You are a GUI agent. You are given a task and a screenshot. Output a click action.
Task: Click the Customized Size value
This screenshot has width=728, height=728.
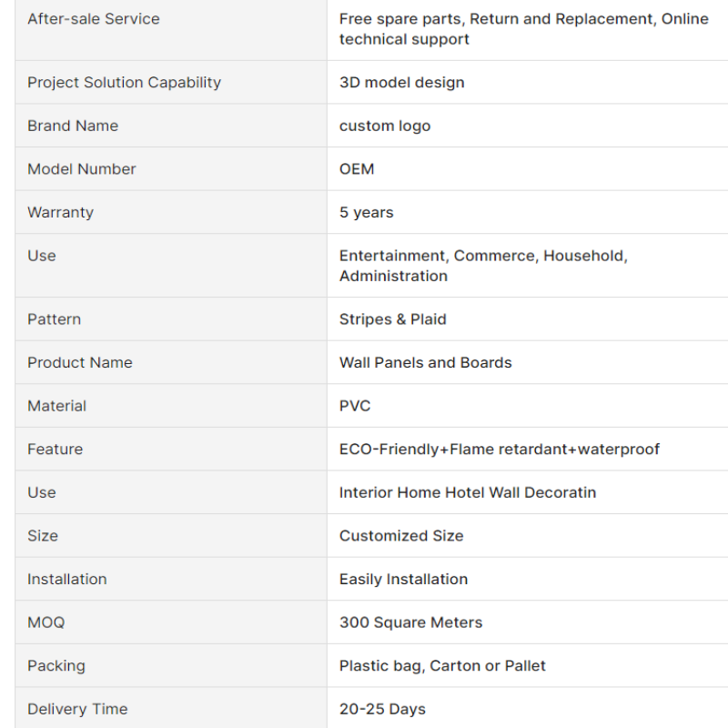tap(401, 536)
